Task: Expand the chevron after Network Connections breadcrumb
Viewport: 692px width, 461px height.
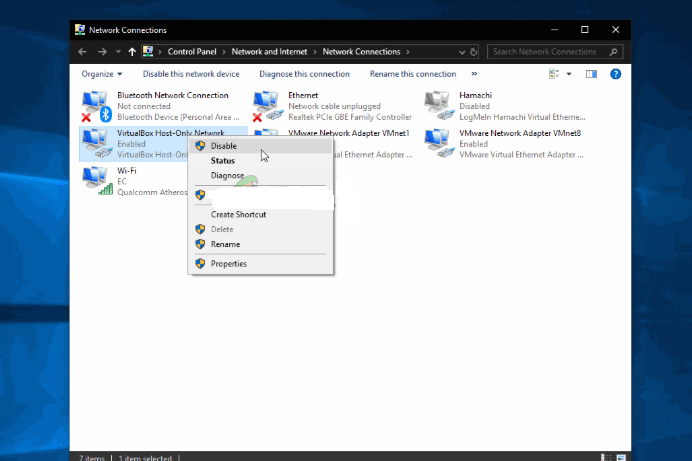Action: (408, 52)
